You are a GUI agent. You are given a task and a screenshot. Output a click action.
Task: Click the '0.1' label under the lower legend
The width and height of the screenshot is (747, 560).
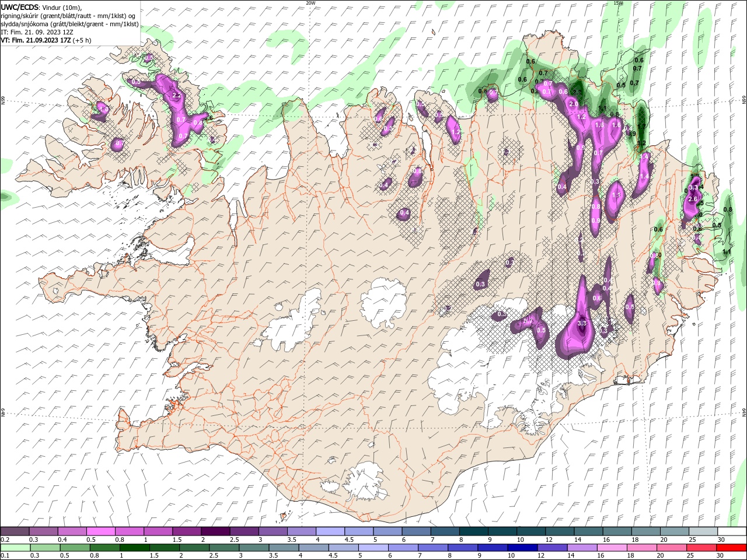(x=5, y=556)
